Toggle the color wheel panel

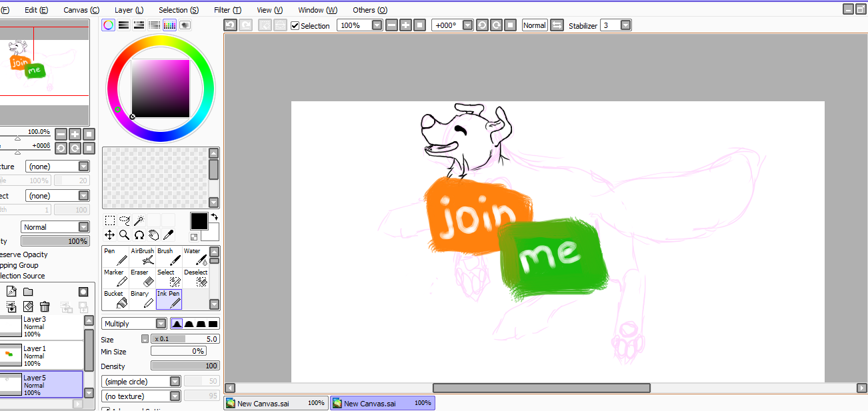pos(108,25)
